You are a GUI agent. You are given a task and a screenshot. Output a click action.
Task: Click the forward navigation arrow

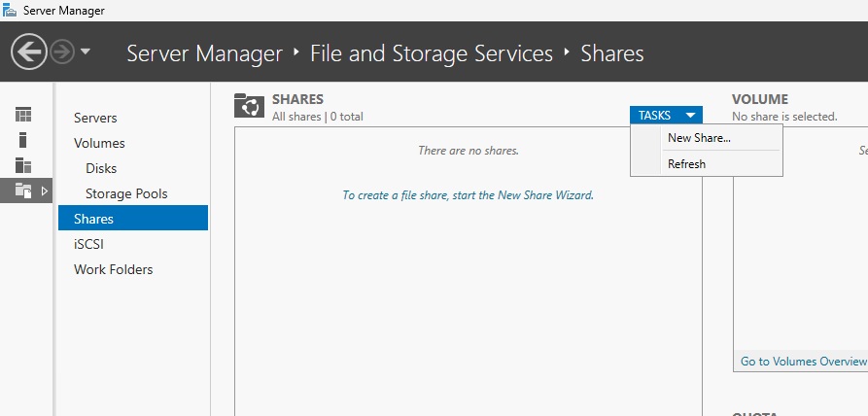point(62,52)
